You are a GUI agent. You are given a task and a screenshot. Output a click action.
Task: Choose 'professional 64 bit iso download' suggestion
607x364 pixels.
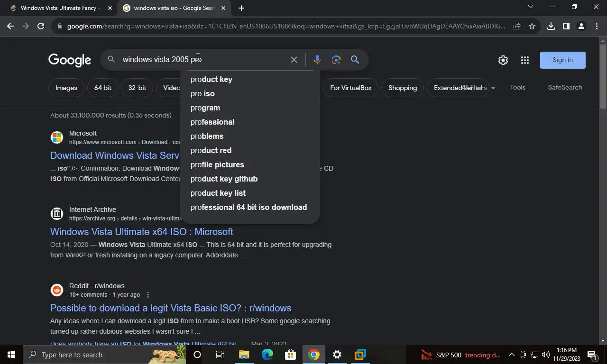click(250, 207)
